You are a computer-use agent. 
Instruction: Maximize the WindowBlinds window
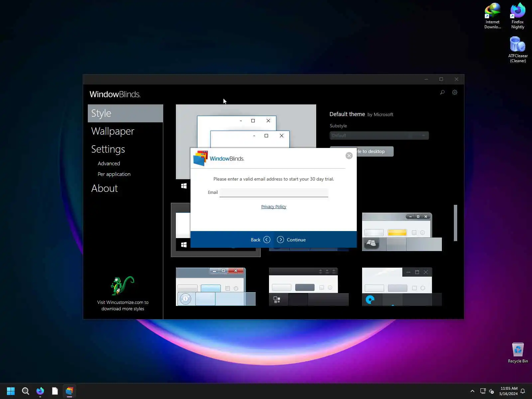click(441, 79)
